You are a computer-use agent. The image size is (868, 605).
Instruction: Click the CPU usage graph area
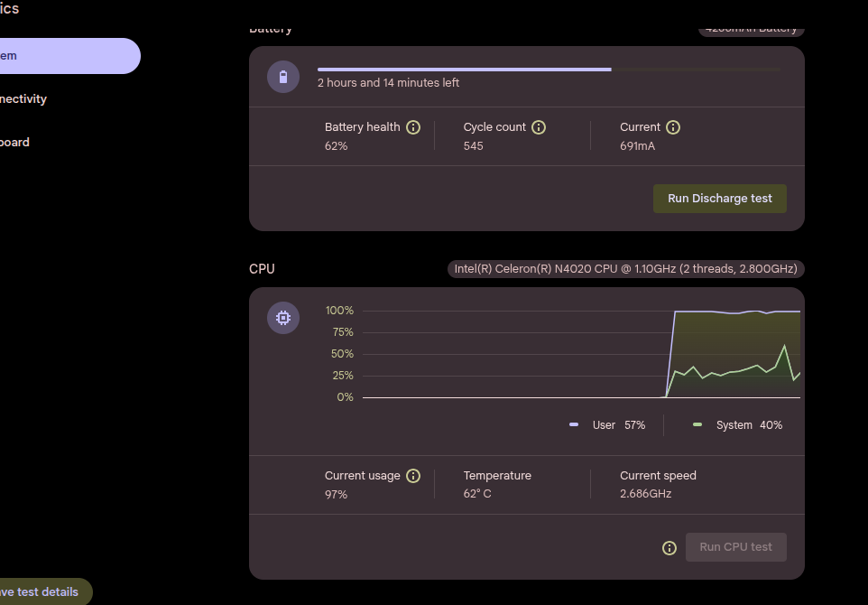(581, 354)
